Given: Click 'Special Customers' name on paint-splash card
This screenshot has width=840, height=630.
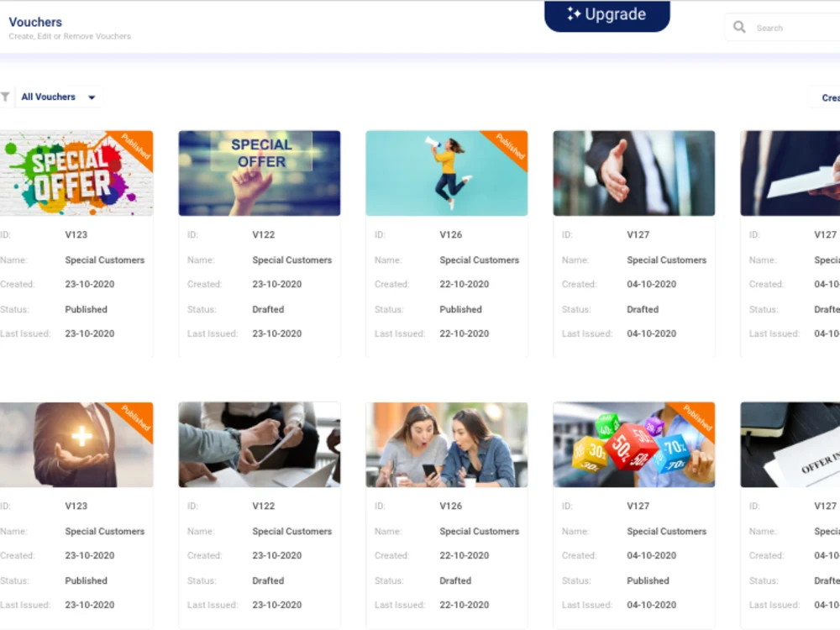Looking at the screenshot, I should [x=105, y=260].
